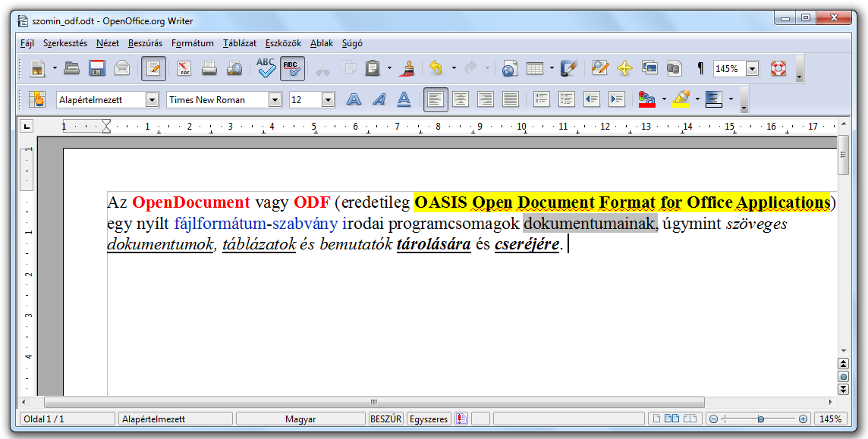This screenshot has height=439, width=868.
Task: Click the document modified indicator in status bar
Action: pyautogui.click(x=461, y=419)
